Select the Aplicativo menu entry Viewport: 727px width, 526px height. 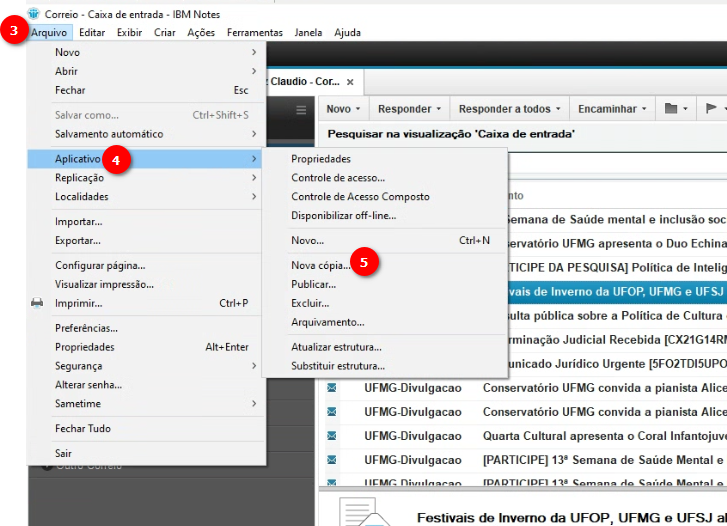click(145, 159)
